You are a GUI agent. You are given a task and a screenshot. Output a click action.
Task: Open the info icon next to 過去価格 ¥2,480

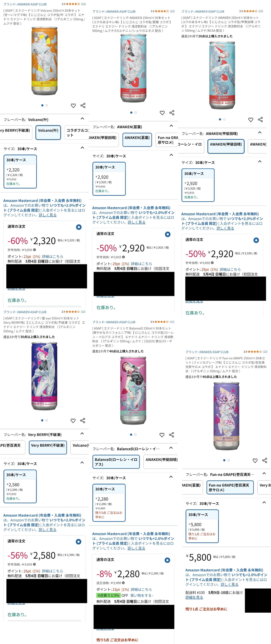click(x=123, y=583)
